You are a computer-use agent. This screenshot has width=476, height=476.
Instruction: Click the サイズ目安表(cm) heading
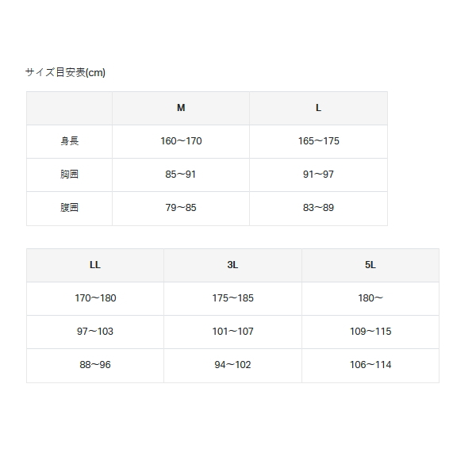coord(65,72)
